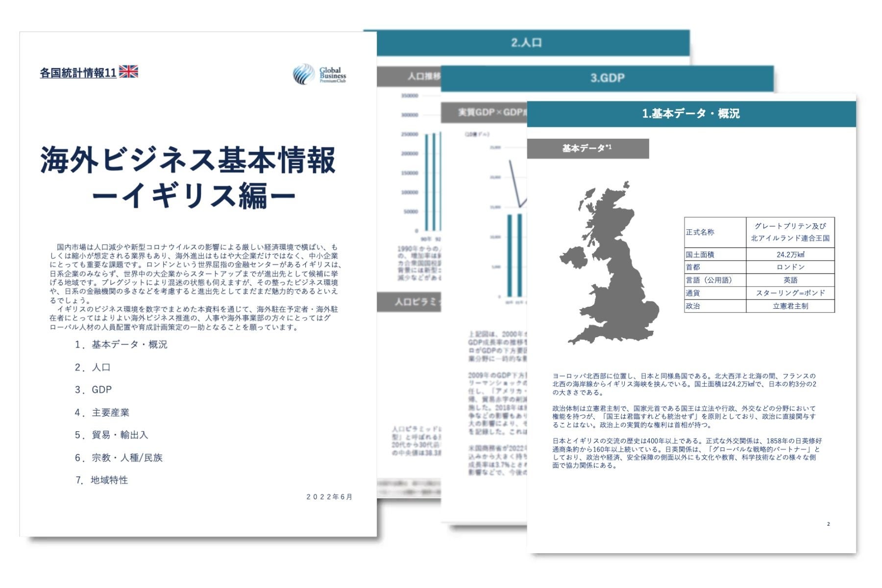Click the 国土面積 table cell

click(x=715, y=254)
